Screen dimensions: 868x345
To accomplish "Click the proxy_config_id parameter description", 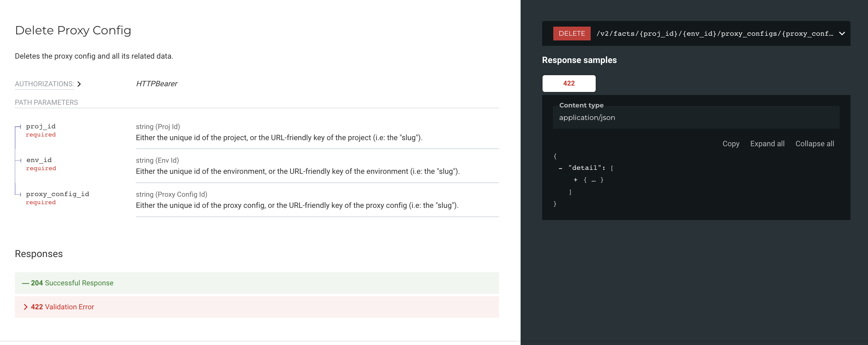I will (x=297, y=205).
